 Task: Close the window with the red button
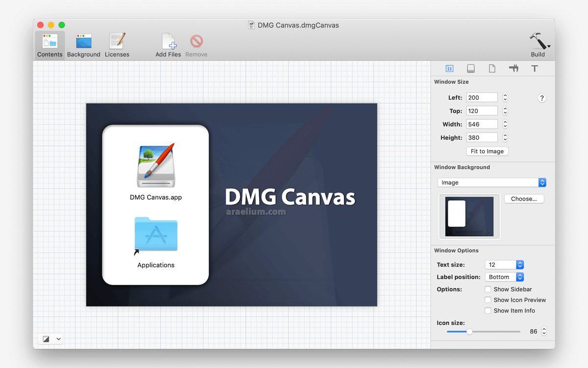click(41, 25)
